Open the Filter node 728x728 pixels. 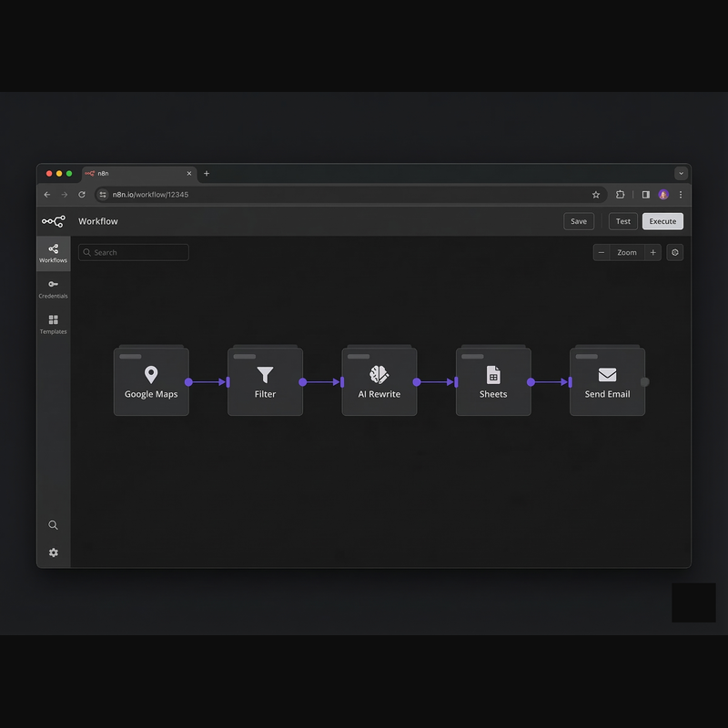click(x=265, y=380)
